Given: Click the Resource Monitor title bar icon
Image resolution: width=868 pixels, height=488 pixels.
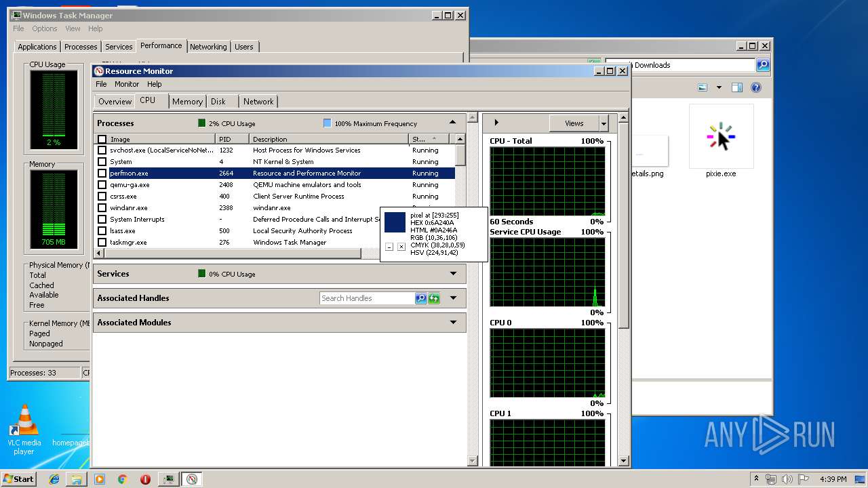Looking at the screenshot, I should pyautogui.click(x=99, y=71).
